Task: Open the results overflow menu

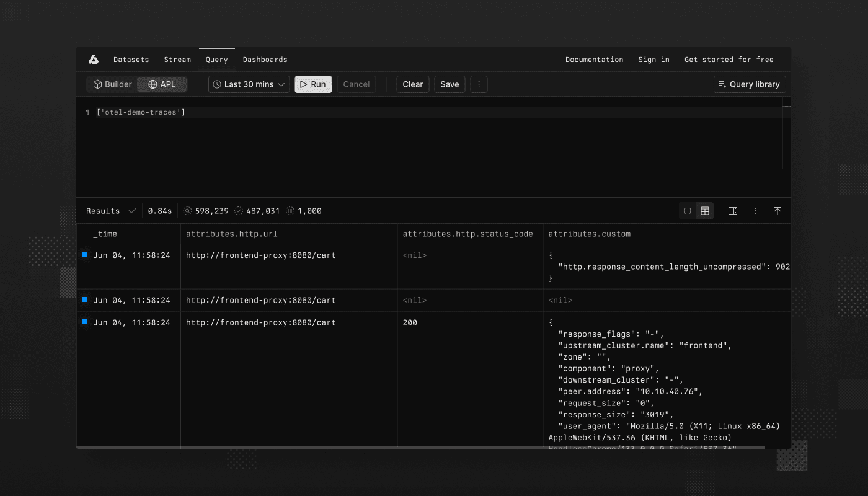Action: pos(755,211)
